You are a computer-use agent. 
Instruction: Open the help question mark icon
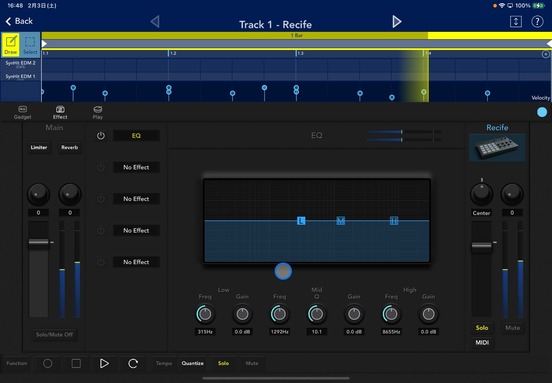pyautogui.click(x=537, y=21)
